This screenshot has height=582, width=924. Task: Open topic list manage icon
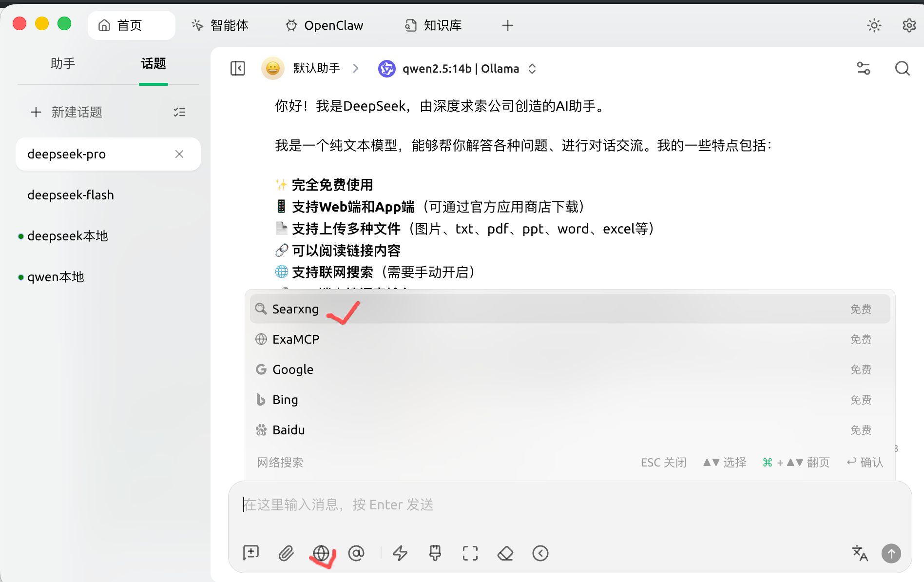[179, 113]
